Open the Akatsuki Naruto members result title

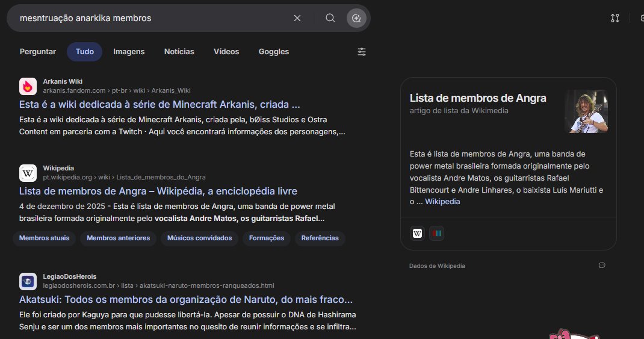click(x=185, y=299)
